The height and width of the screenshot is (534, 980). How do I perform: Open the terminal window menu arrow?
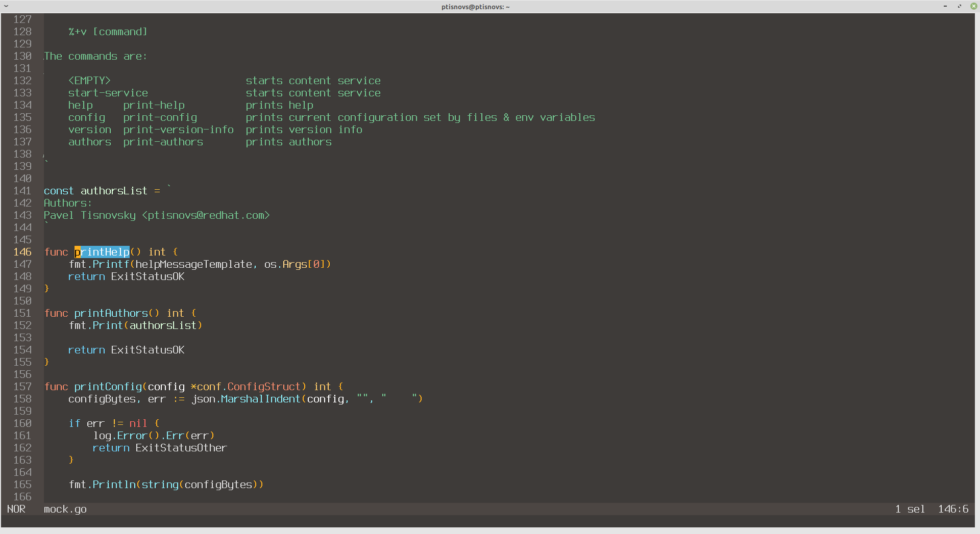click(x=7, y=6)
